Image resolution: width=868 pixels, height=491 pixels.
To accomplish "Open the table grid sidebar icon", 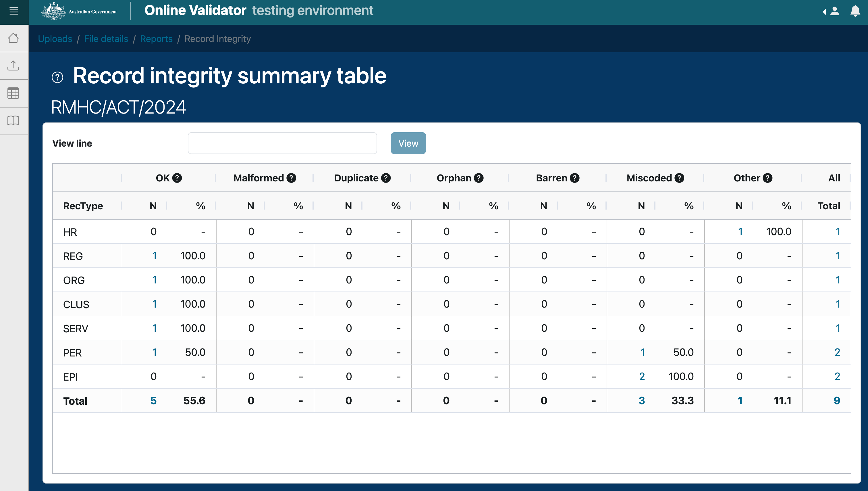I will [13, 93].
